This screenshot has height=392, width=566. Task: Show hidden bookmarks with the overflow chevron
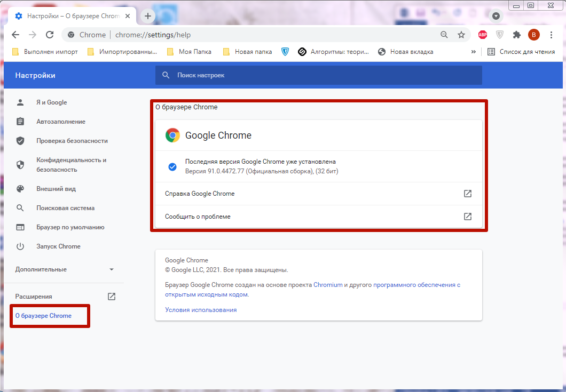pyautogui.click(x=473, y=52)
